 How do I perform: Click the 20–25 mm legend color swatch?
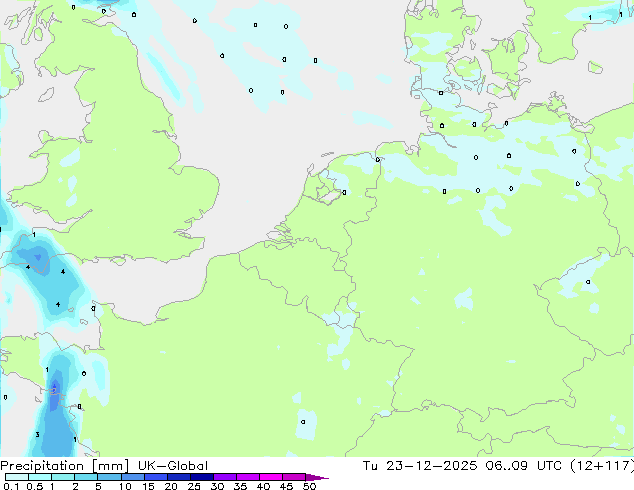tap(179, 477)
